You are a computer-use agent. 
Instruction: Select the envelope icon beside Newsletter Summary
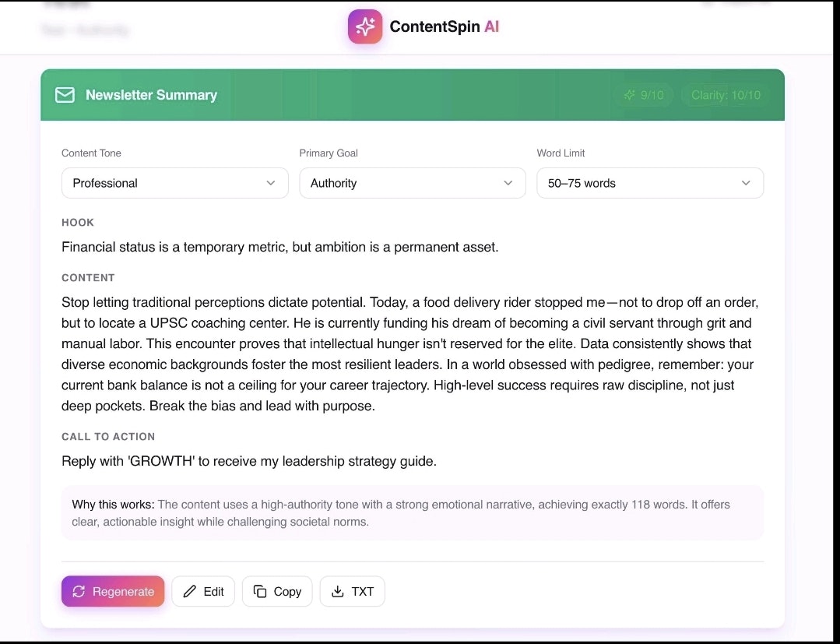[65, 94]
